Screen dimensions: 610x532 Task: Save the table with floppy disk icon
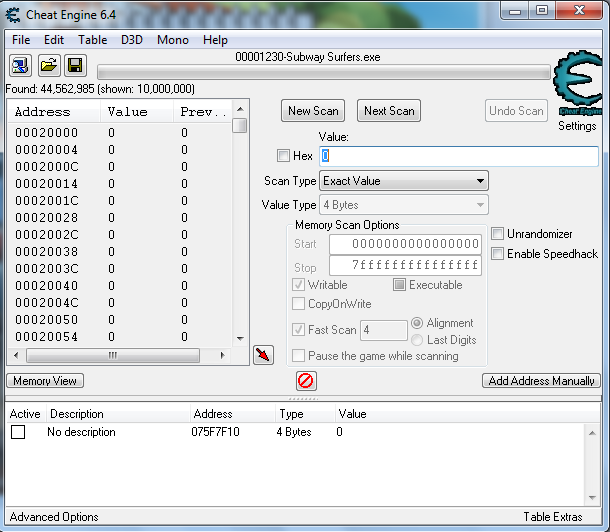pos(75,65)
